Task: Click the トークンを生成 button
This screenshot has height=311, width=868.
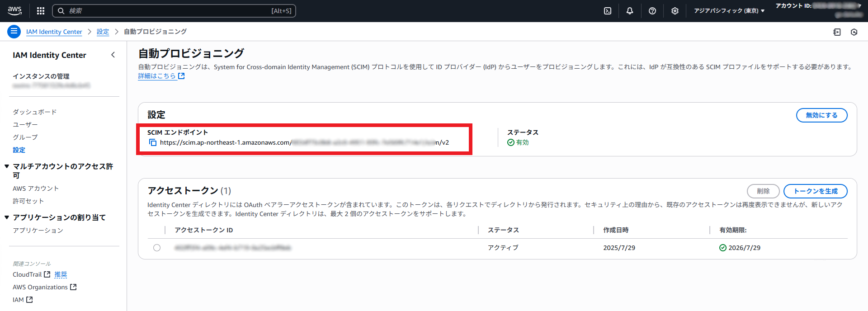Action: click(x=815, y=191)
